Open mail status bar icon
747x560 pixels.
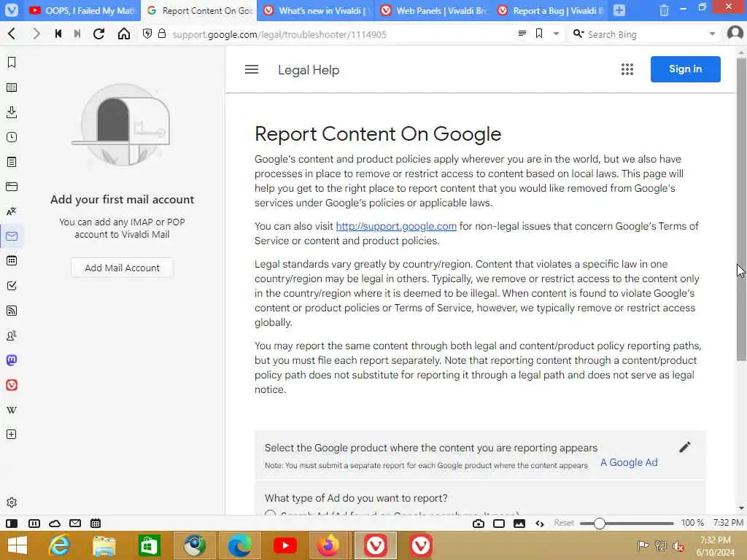coord(75,524)
